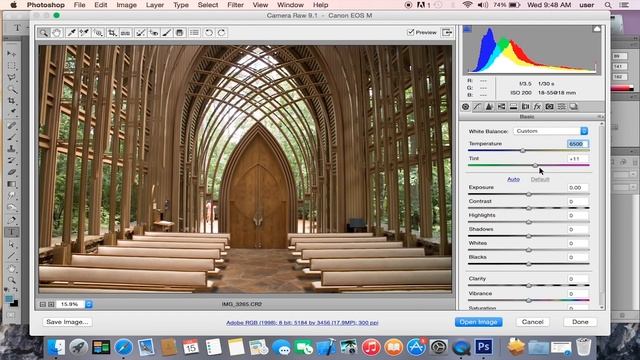
Task: Select the Type tool in Photoshop tools panel
Action: 12,232
